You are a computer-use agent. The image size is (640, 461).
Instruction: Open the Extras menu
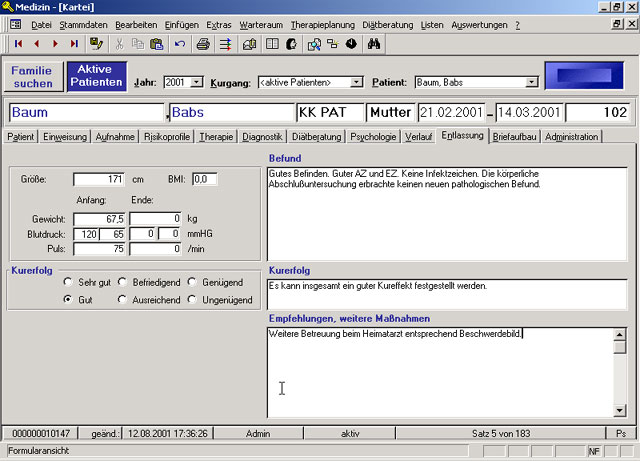tap(219, 25)
